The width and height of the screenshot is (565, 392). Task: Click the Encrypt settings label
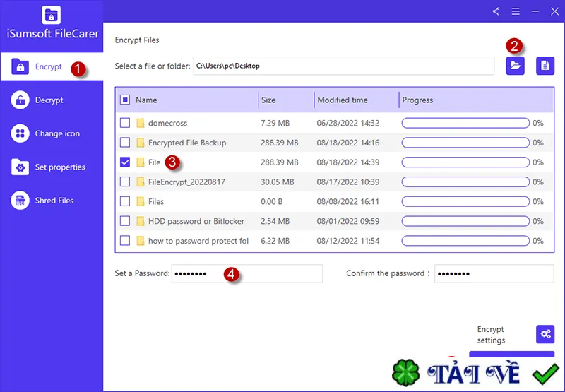[491, 335]
